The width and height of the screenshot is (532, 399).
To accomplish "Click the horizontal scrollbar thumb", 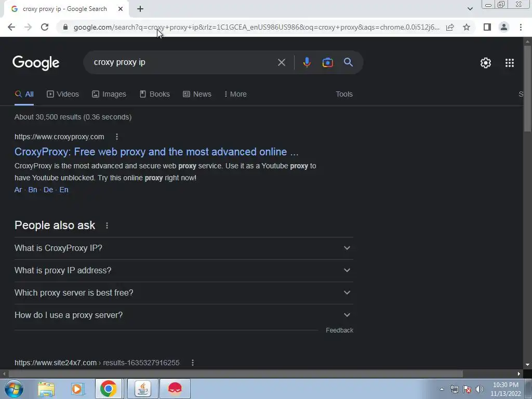I will tap(235, 374).
